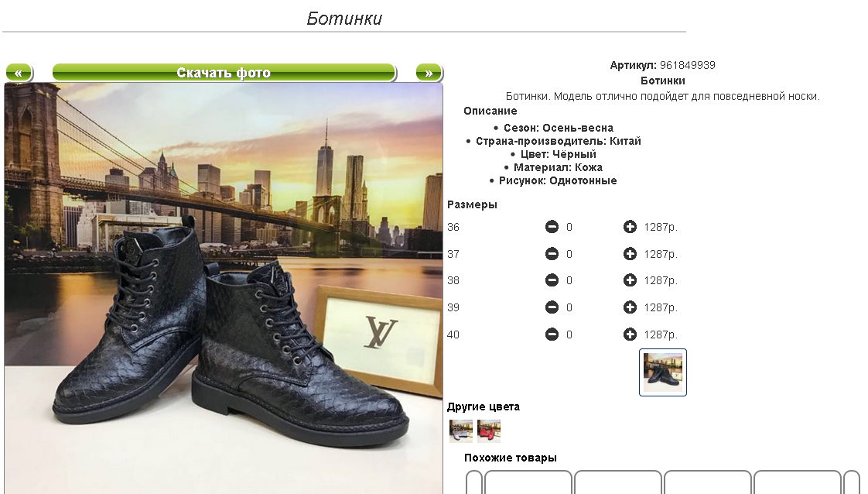Select the black boots photo thumbnail
The width and height of the screenshot is (868, 494).
pos(663,372)
